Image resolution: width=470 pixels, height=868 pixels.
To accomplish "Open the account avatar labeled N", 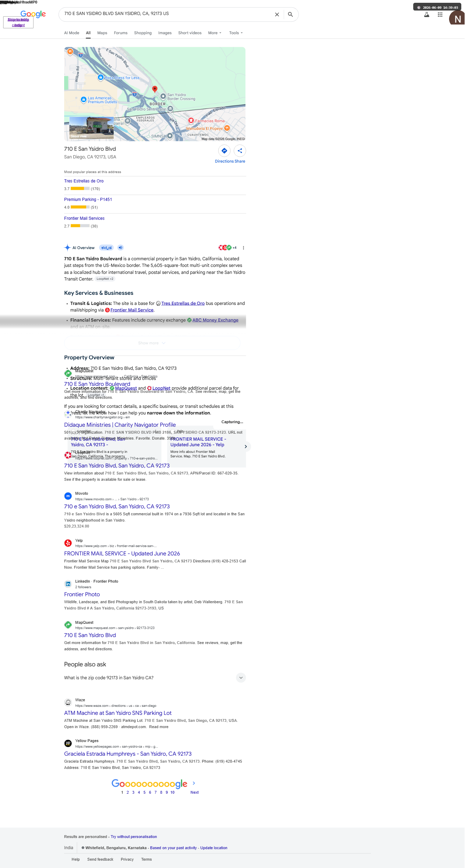I will [457, 18].
